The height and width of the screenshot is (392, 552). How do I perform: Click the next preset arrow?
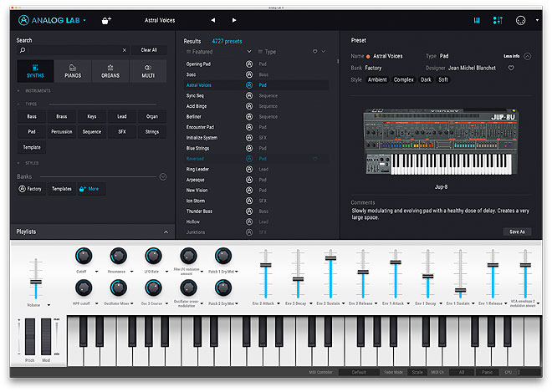click(x=234, y=19)
